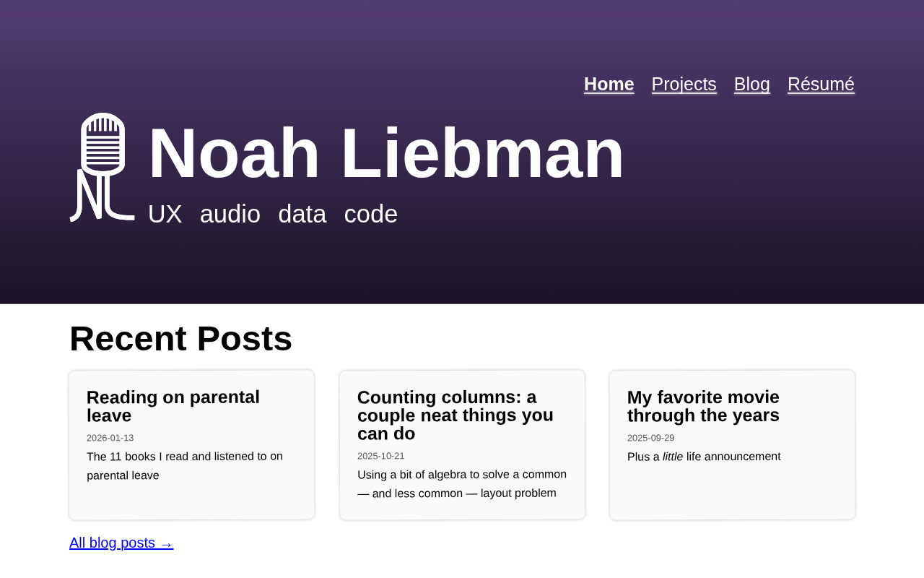Image resolution: width=924 pixels, height=578 pixels.
Task: Click the little life announcement text
Action: pos(704,457)
